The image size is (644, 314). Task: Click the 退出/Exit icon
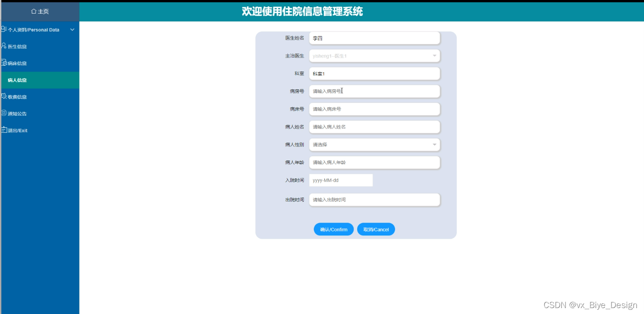4,130
